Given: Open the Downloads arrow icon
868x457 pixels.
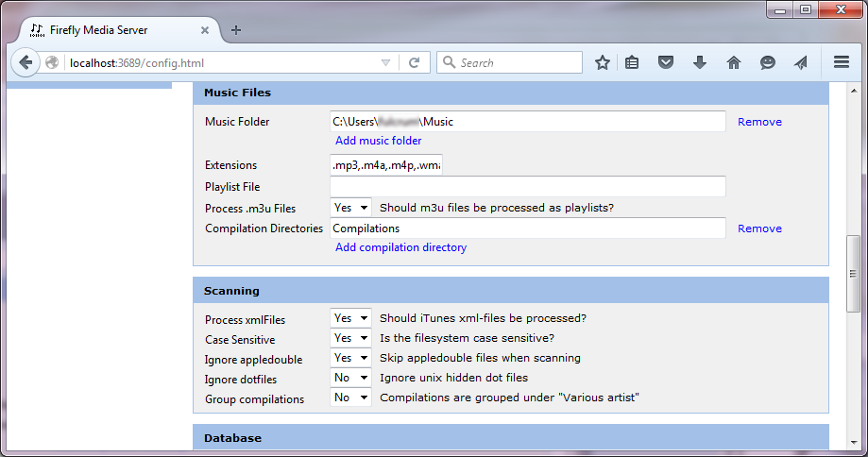Looking at the screenshot, I should 700,63.
